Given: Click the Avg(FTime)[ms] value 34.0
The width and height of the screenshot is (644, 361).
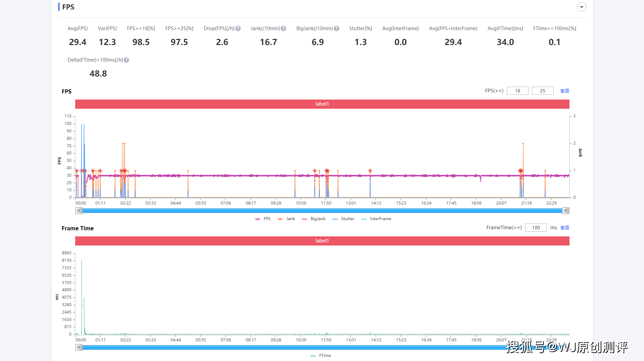Looking at the screenshot, I should tap(505, 42).
